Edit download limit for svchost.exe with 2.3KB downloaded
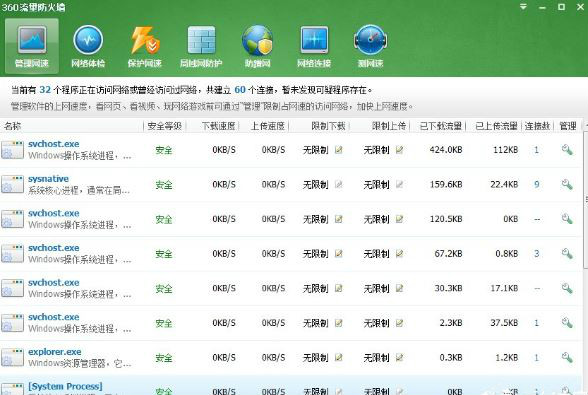Screen dimensions: 588x395 pyautogui.click(x=339, y=323)
